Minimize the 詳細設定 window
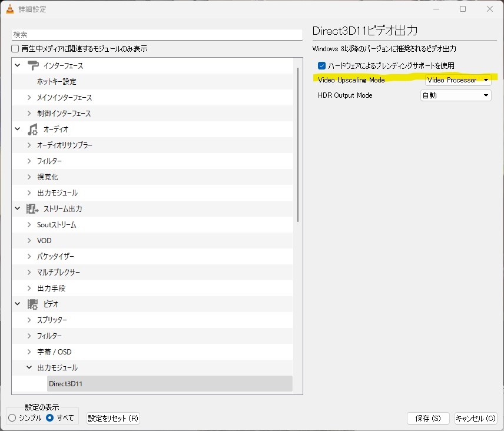 click(436, 9)
